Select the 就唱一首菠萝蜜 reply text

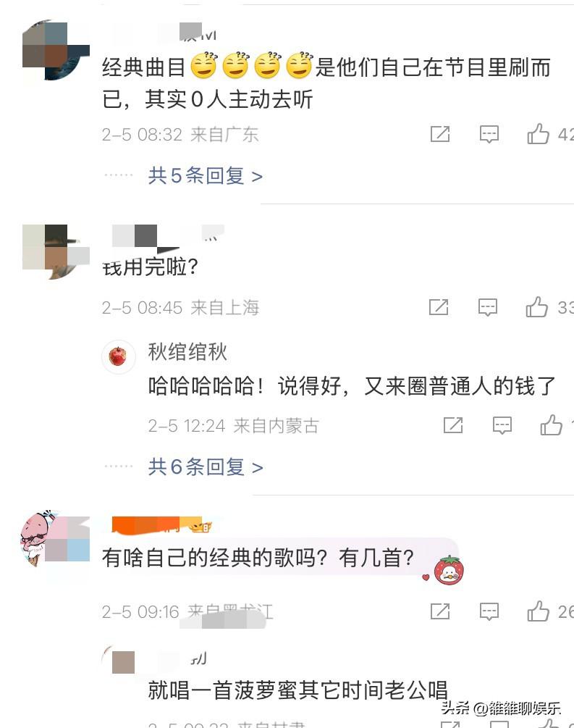(x=298, y=690)
